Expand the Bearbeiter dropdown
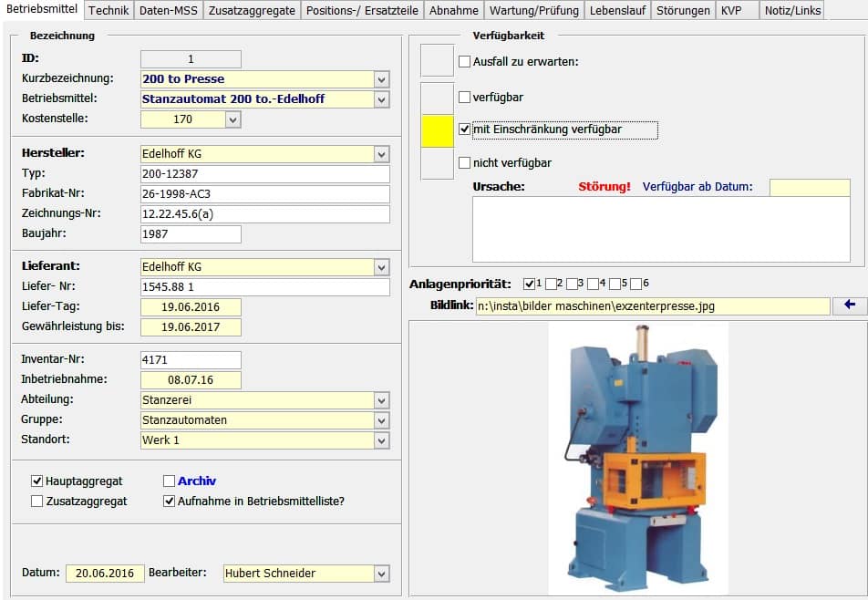 coord(381,574)
